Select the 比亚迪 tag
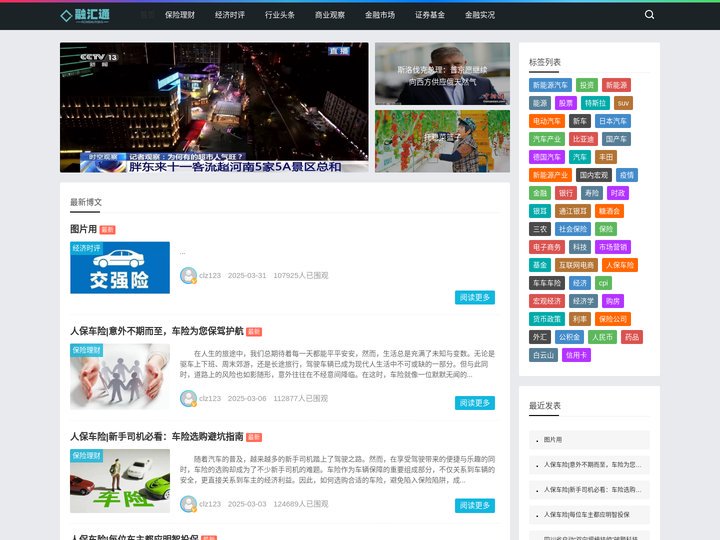720x540 pixels. 583,139
